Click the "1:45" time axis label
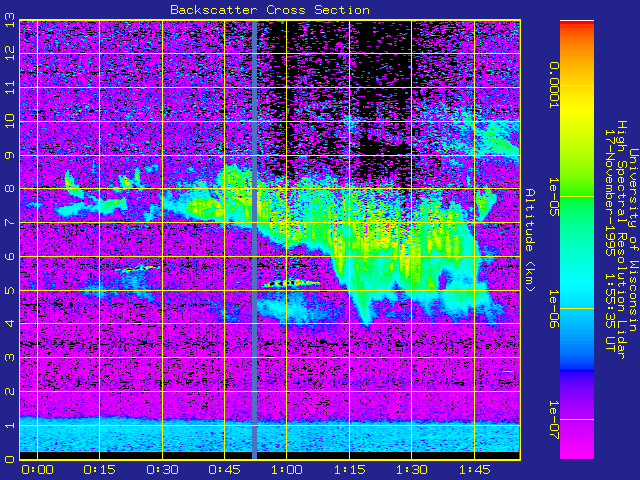The width and height of the screenshot is (640, 480). (x=474, y=470)
